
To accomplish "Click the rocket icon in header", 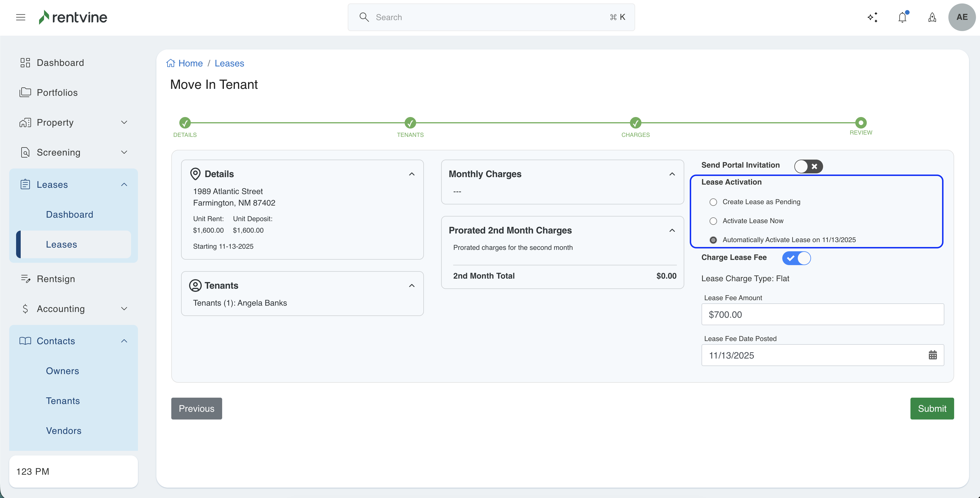I will pyautogui.click(x=932, y=17).
